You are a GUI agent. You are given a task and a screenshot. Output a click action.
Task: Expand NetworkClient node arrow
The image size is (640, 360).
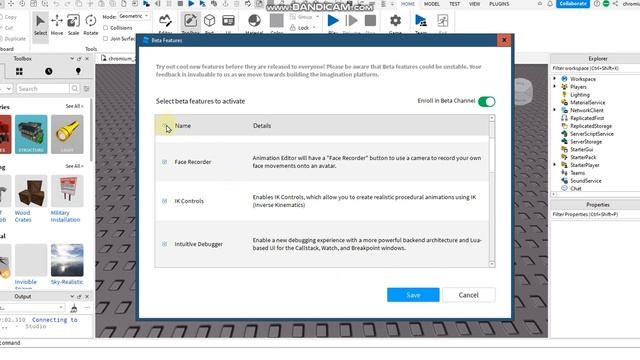point(555,110)
